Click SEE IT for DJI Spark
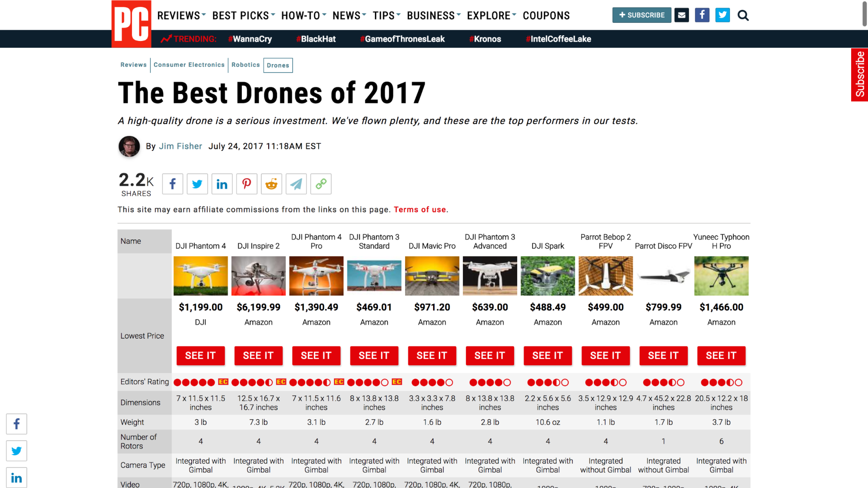 [548, 356]
